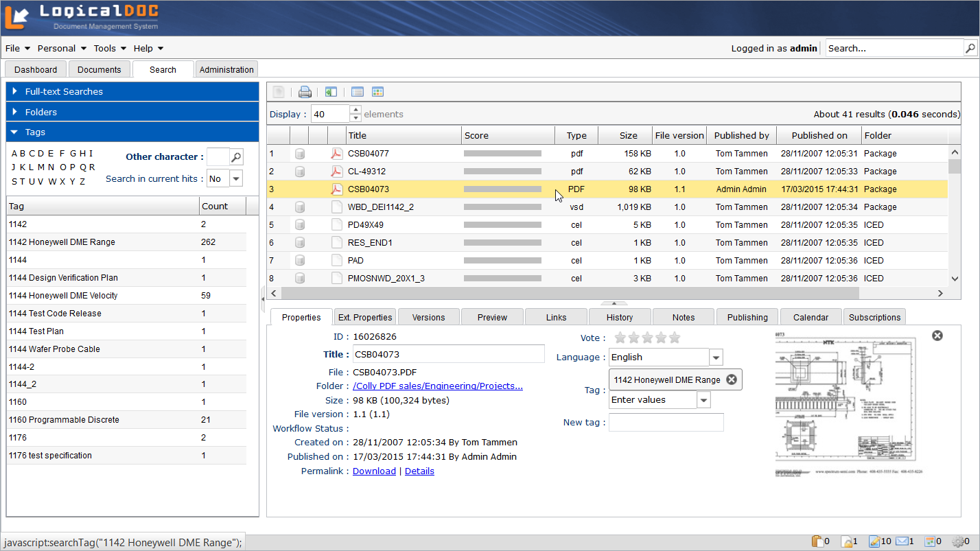Switch to the Versions tab
The height and width of the screenshot is (551, 980).
click(428, 316)
